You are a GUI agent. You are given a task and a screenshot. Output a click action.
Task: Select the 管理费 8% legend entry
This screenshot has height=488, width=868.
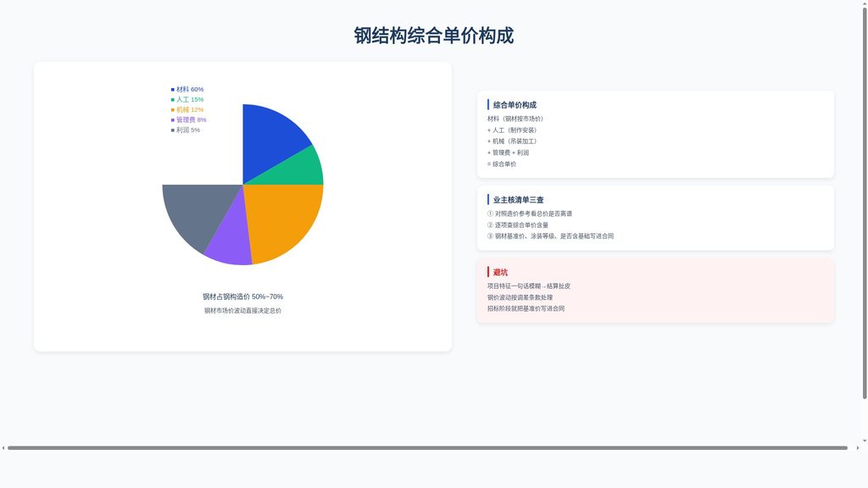[189, 119]
